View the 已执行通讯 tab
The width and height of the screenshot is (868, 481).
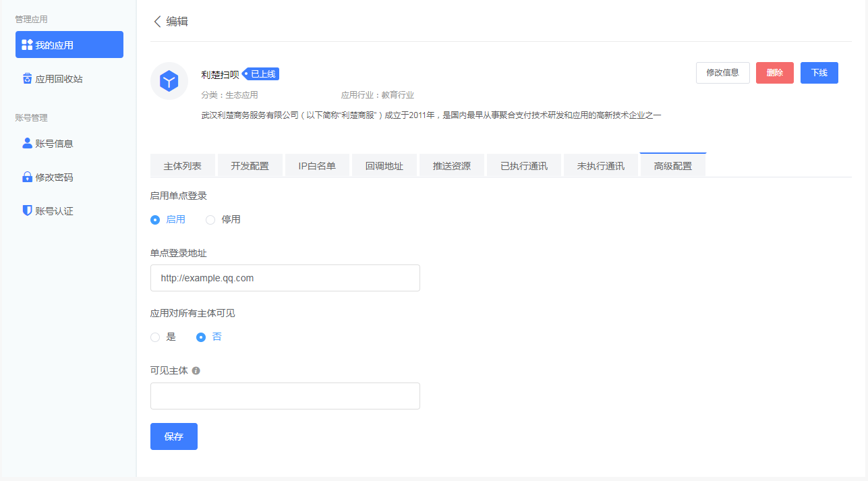[523, 165]
